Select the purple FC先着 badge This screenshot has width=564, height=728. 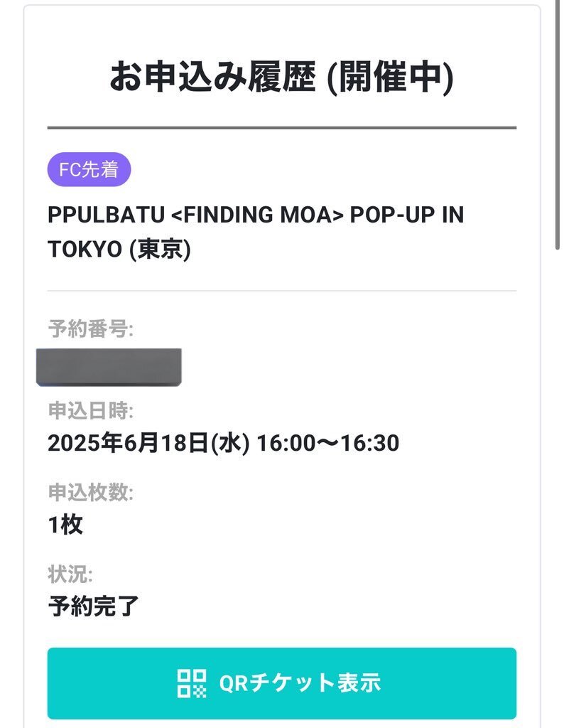click(x=89, y=169)
